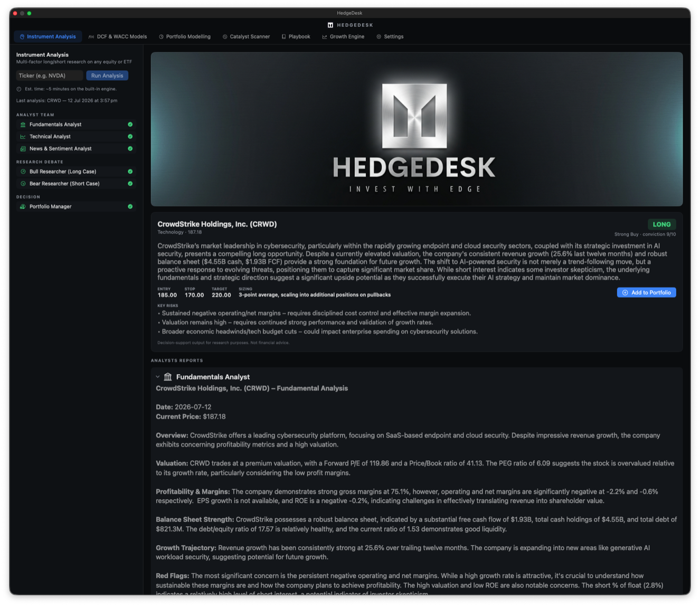Click green check beside Bull Researcher
The width and height of the screenshot is (700, 606).
pos(130,172)
